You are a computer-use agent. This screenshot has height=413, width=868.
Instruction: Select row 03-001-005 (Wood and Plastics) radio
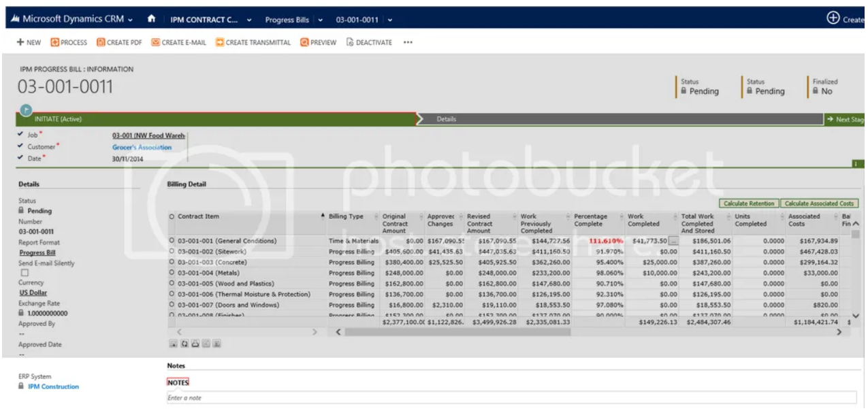[x=172, y=283]
